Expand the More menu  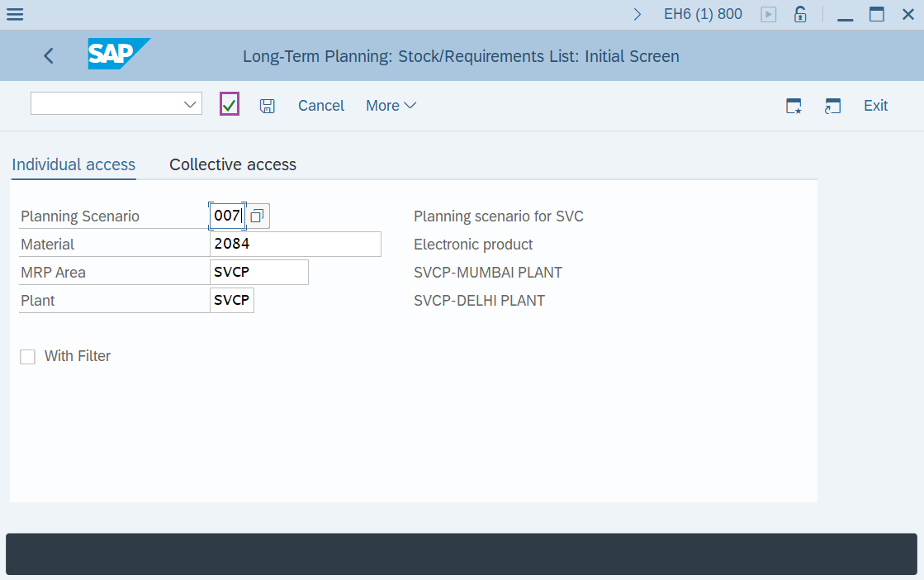[x=390, y=105]
